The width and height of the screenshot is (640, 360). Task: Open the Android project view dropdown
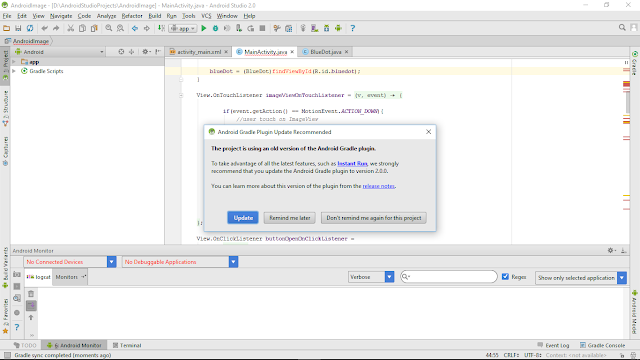click(59, 52)
